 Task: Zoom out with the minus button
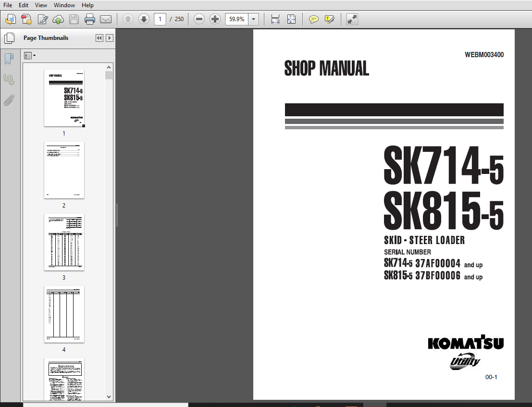tap(199, 19)
